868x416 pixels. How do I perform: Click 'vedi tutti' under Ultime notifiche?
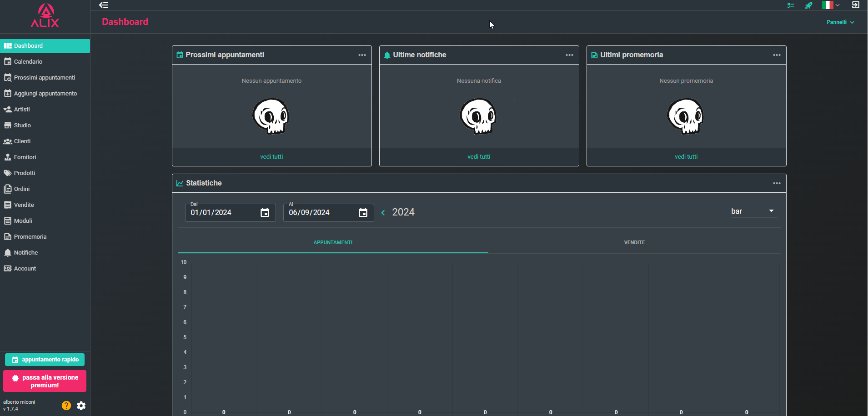[x=479, y=157]
